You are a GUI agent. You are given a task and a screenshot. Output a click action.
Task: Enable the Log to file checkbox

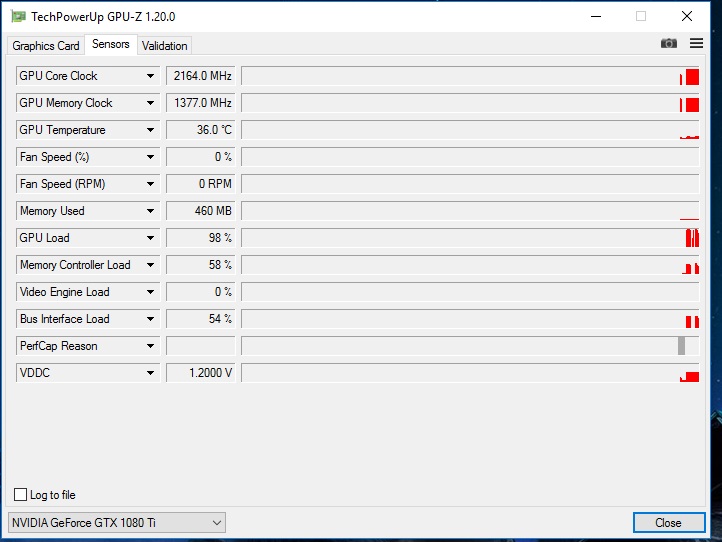[x=20, y=495]
